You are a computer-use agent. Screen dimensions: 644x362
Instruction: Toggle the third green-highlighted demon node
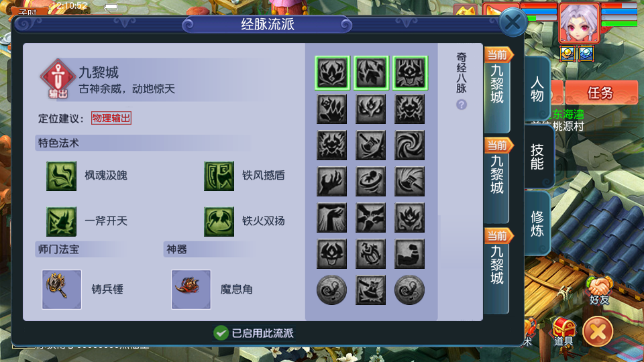(411, 73)
